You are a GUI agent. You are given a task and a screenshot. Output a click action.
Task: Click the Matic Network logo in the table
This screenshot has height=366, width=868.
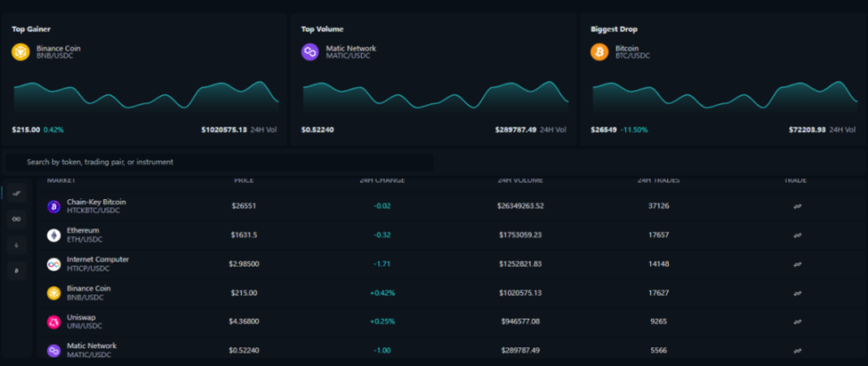tap(54, 351)
